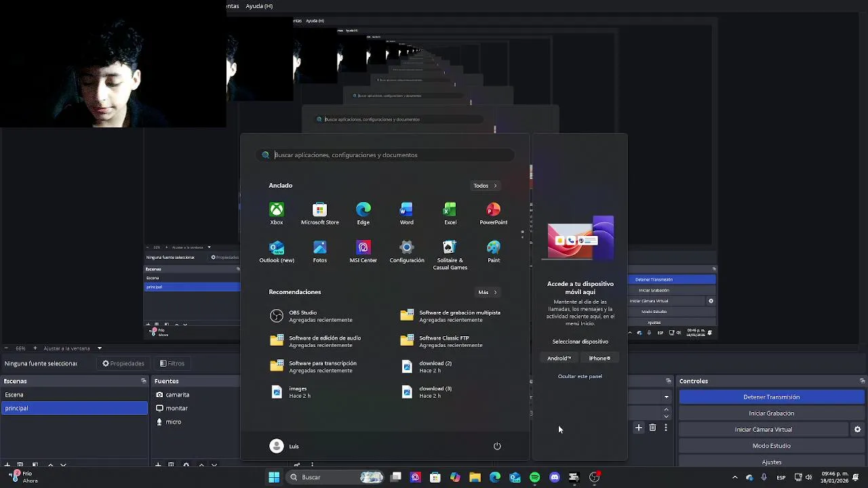Launch MSI Center from pinned apps
868x488 pixels.
[363, 251]
